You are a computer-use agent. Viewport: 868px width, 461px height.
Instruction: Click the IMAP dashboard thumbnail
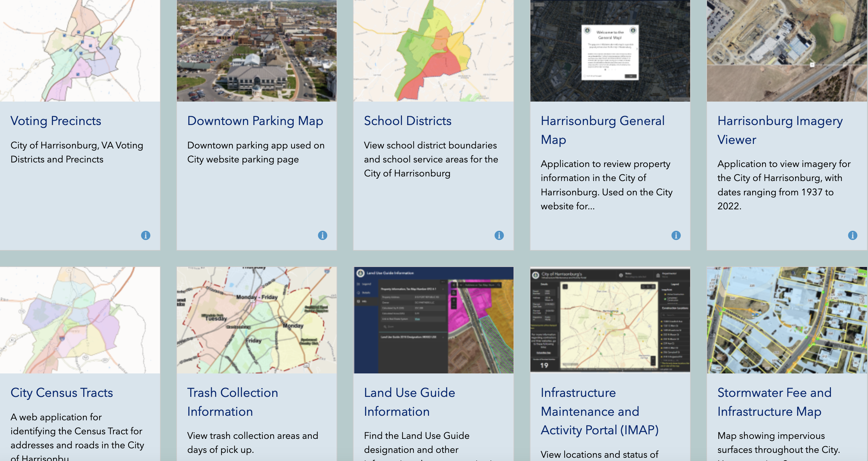click(610, 320)
